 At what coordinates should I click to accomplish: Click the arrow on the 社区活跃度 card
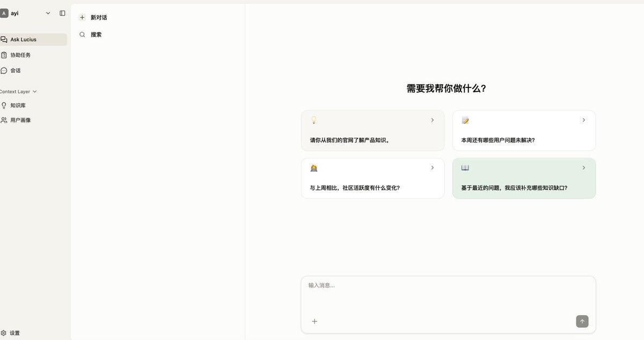pyautogui.click(x=433, y=168)
